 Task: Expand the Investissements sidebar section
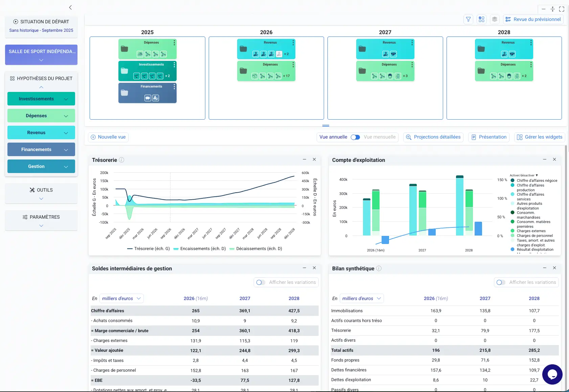41,99
